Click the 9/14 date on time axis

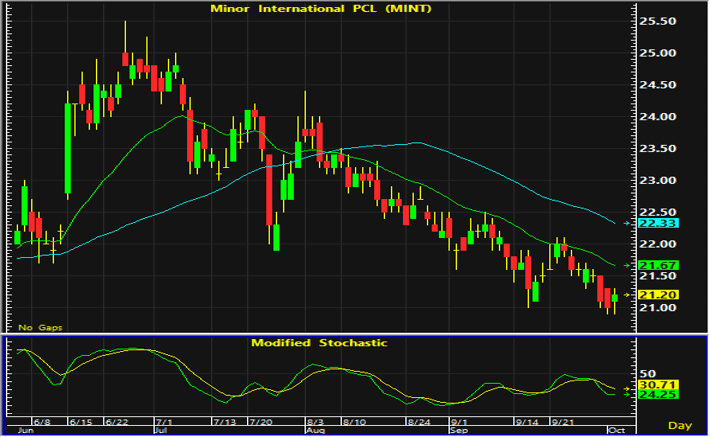pos(527,422)
